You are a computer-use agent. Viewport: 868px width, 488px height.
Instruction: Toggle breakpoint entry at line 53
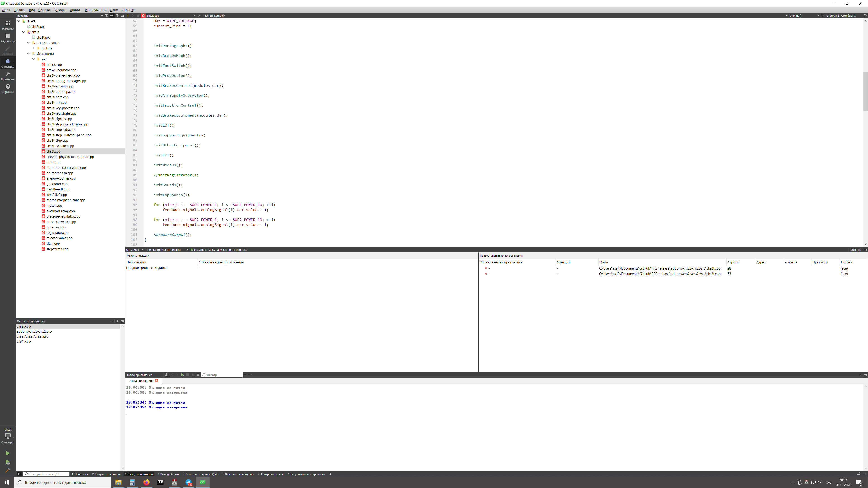(x=486, y=274)
